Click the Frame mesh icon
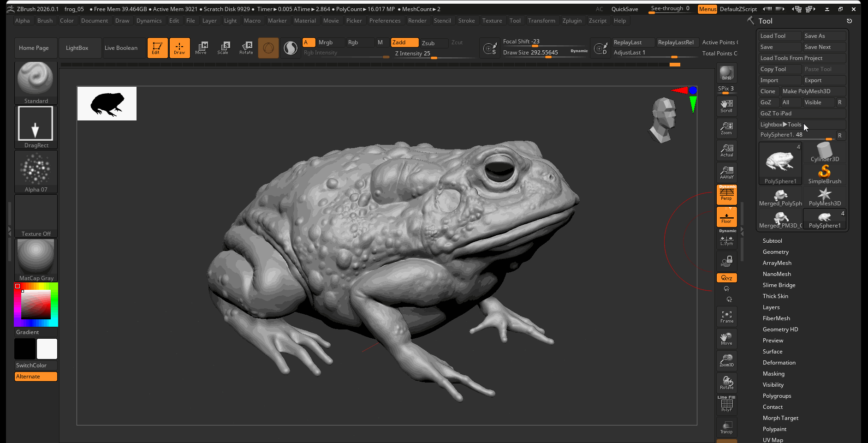This screenshot has width=868, height=443. (726, 317)
